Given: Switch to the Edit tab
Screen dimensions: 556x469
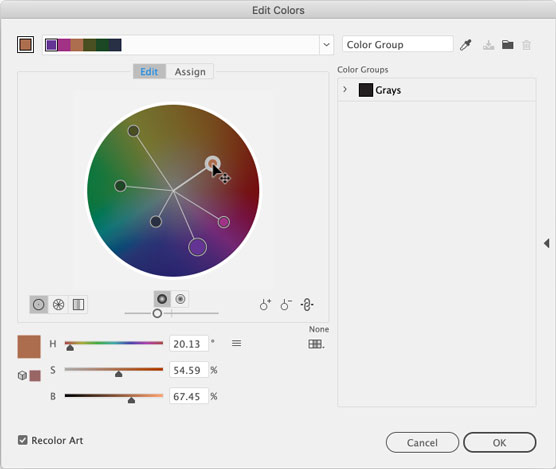Looking at the screenshot, I should [149, 72].
